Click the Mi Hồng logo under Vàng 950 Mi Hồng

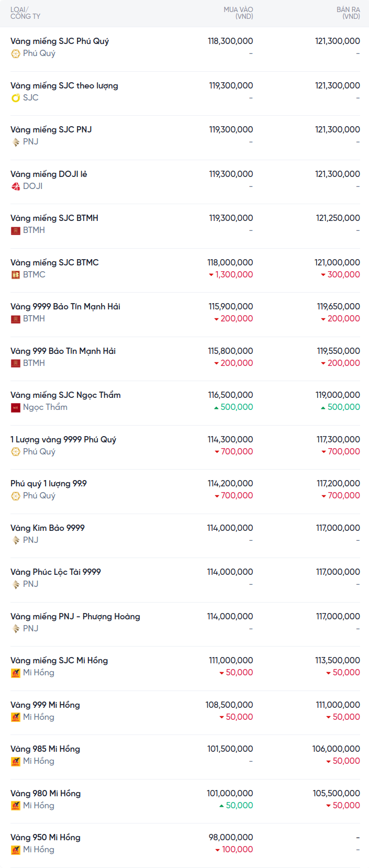[x=16, y=850]
